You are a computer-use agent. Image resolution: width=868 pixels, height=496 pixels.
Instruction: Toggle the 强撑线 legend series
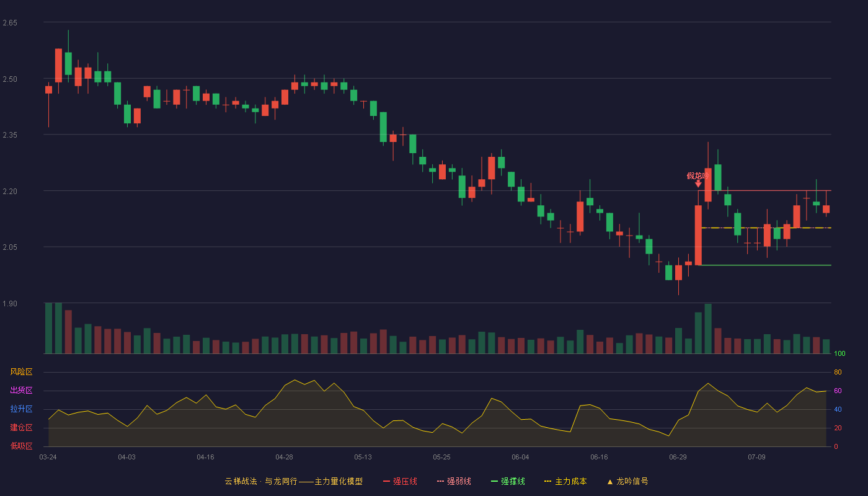click(513, 482)
